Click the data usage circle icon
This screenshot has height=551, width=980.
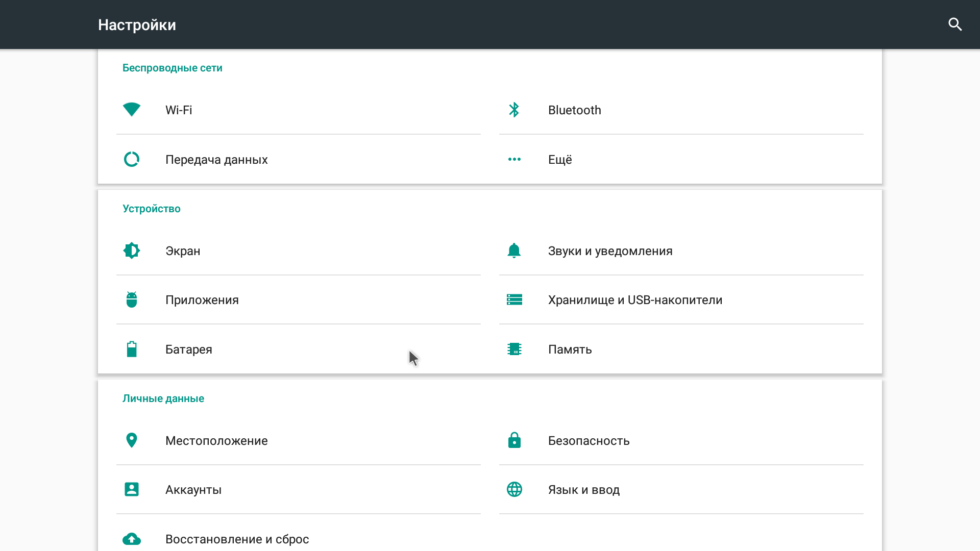point(132,159)
